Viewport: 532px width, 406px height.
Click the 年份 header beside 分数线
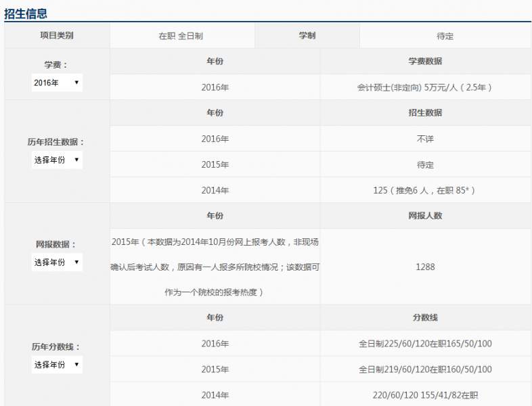(x=215, y=317)
